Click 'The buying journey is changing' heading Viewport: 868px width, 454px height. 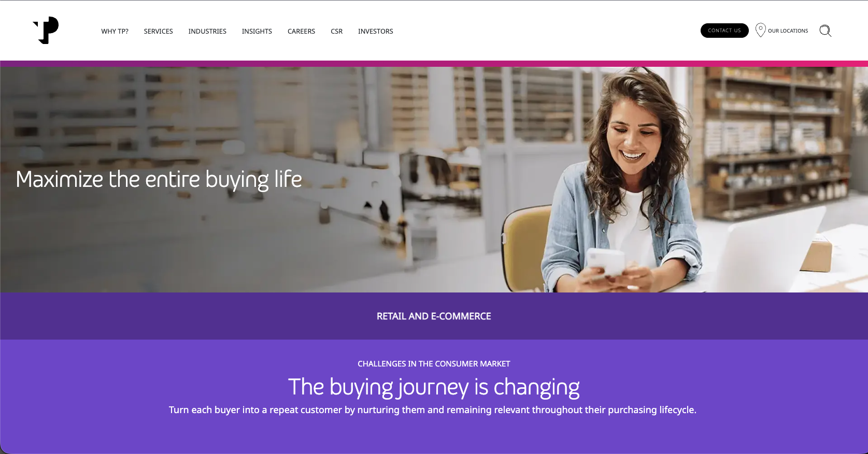point(434,387)
